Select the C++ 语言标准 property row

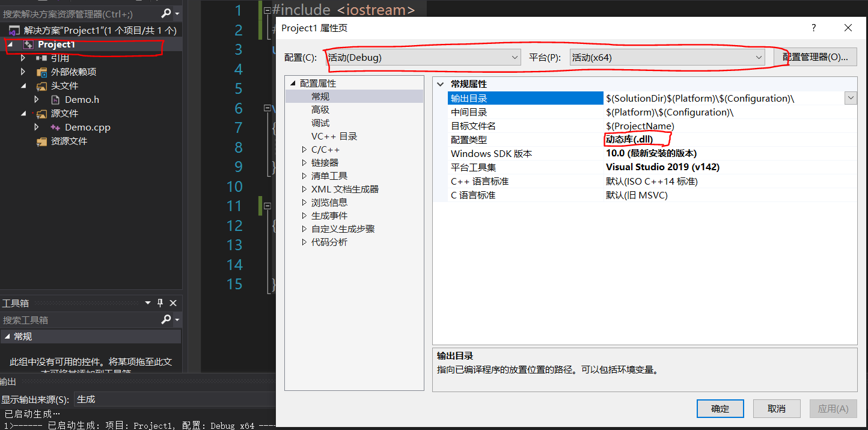[x=653, y=182]
